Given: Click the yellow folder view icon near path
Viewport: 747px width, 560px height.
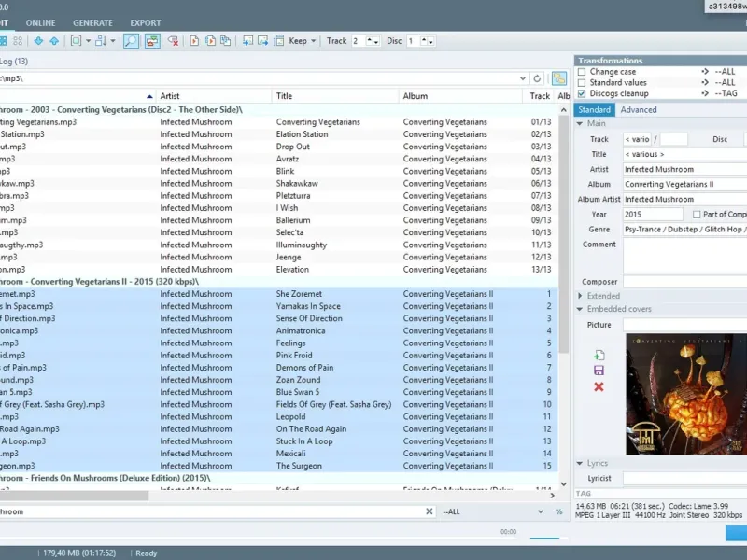Looking at the screenshot, I should [x=559, y=78].
